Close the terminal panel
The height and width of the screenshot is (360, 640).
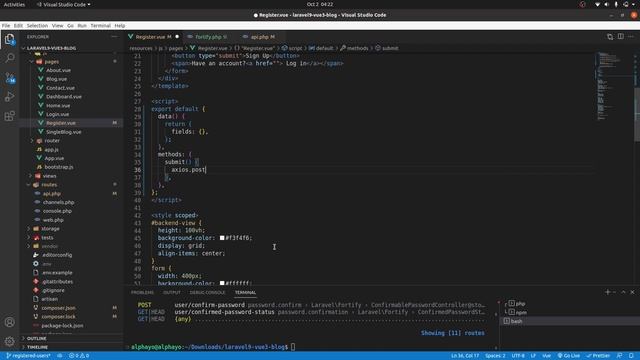pyautogui.click(x=632, y=292)
